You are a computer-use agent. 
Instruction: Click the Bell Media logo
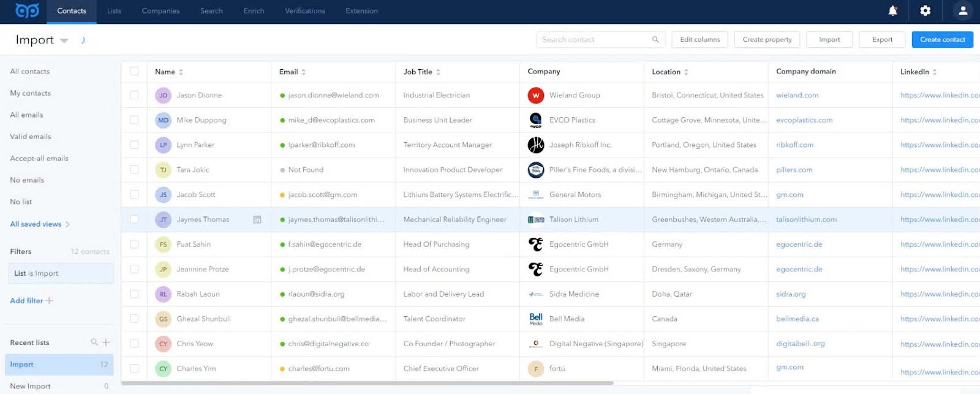point(536,319)
